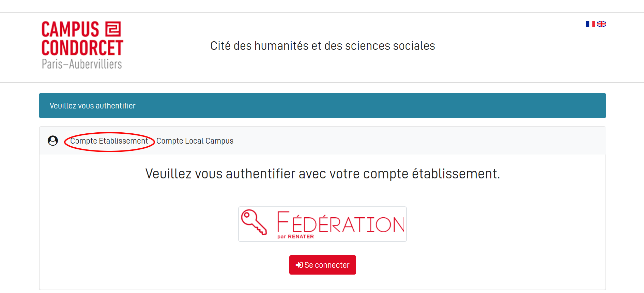Click the par RENATER caption text
Viewport: 644px width, 293px height.
coord(295,236)
